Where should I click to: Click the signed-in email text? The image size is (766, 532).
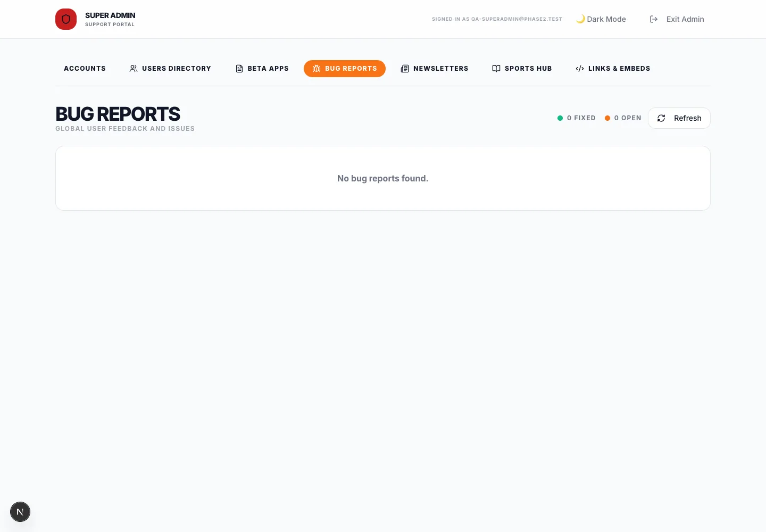point(497,19)
